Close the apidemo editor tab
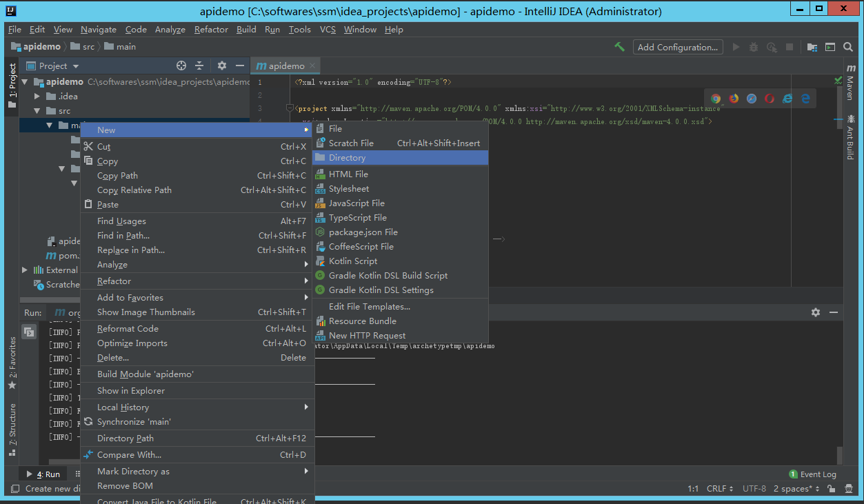Screen dimensions: 864x504 (x=313, y=66)
